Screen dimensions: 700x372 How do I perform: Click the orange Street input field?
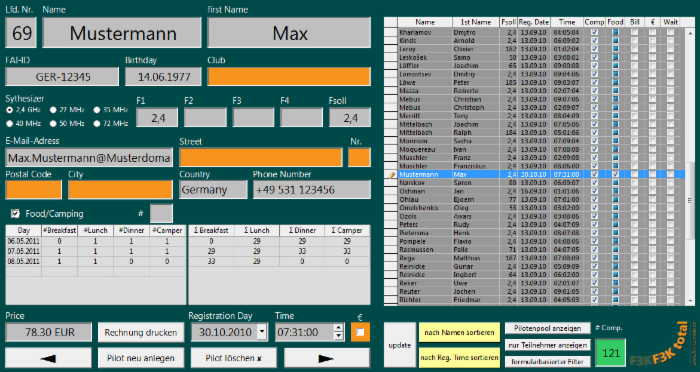[x=261, y=157]
